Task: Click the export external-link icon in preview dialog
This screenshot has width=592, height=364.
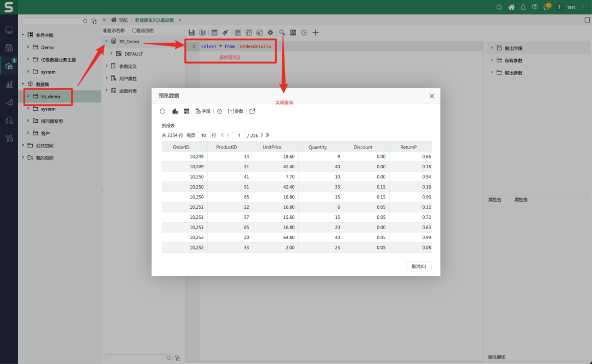Action: 252,111
